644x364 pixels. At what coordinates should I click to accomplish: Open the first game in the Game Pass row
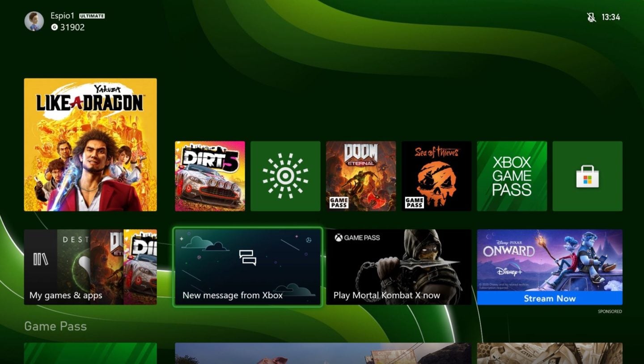(x=89, y=354)
